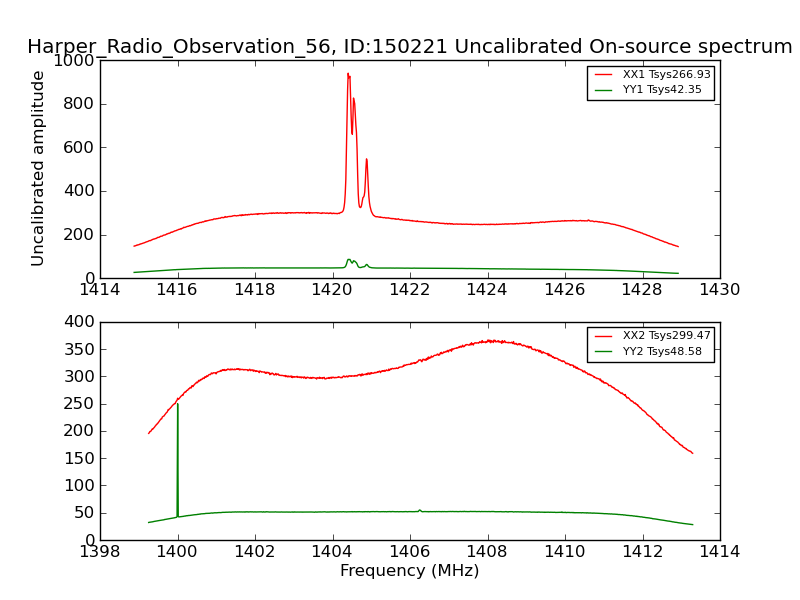Click the red curve maximum near 1408 MHz

coord(490,341)
